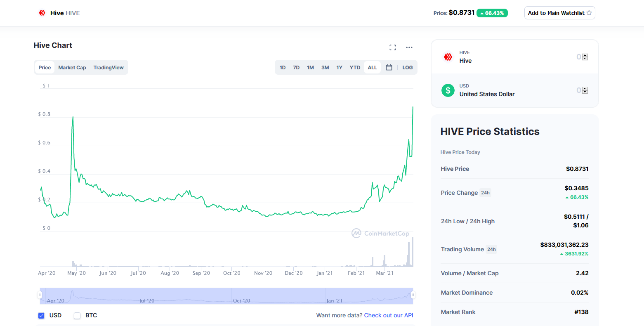Open the Check out our API link
The image size is (644, 326).
389,315
